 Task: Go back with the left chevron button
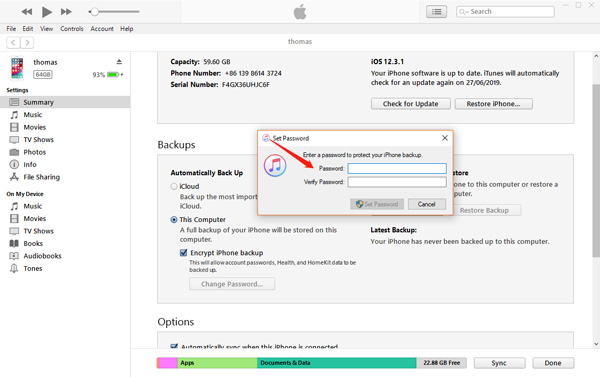pyautogui.click(x=13, y=42)
